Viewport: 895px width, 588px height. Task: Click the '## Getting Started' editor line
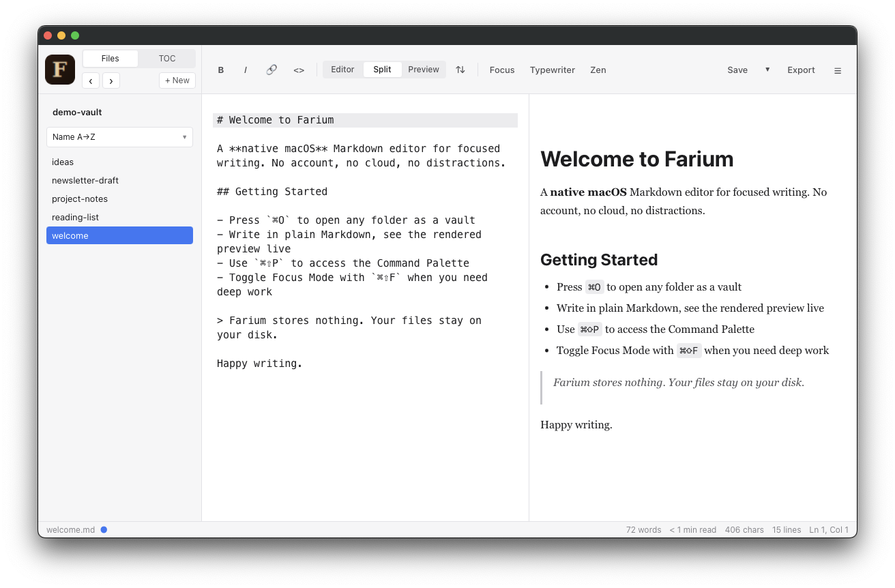(x=272, y=192)
